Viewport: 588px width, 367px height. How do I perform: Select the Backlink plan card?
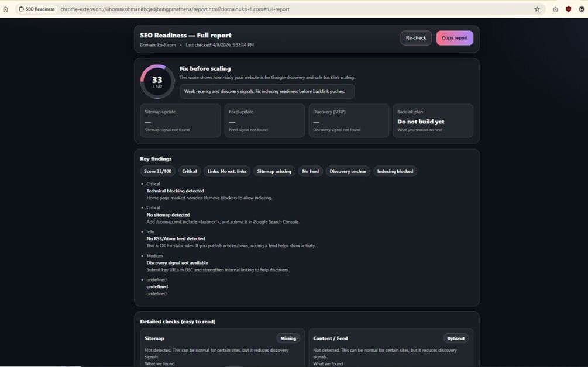[433, 120]
